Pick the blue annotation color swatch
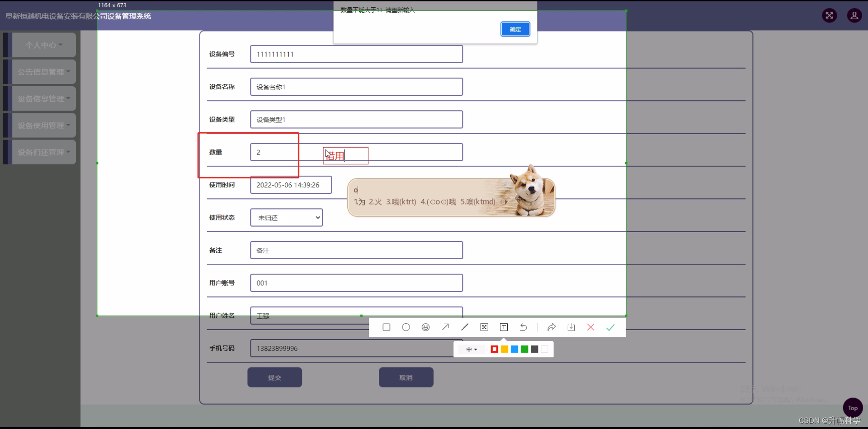 [514, 349]
